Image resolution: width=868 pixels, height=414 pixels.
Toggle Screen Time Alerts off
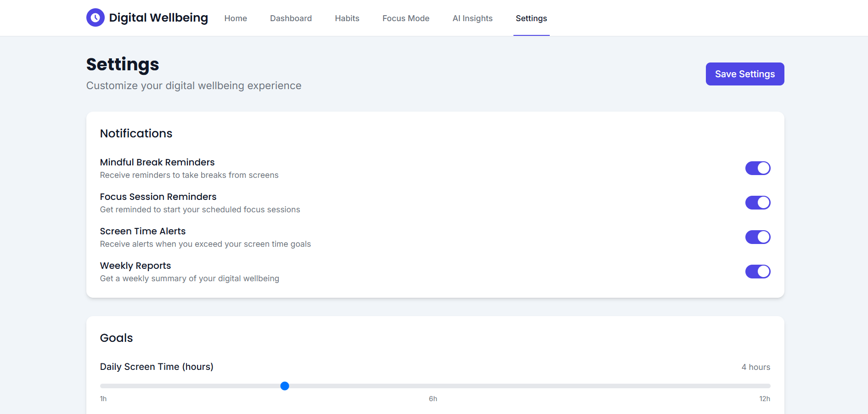click(758, 237)
